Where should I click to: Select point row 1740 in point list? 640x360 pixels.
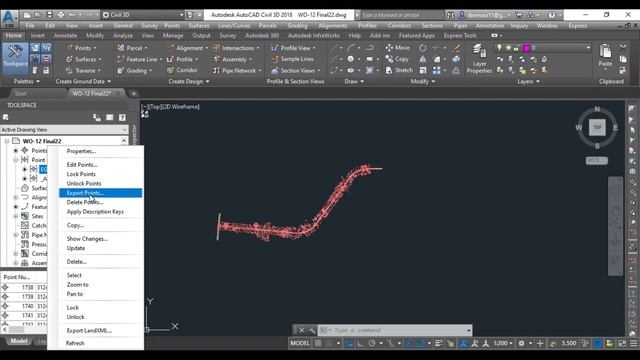24,306
